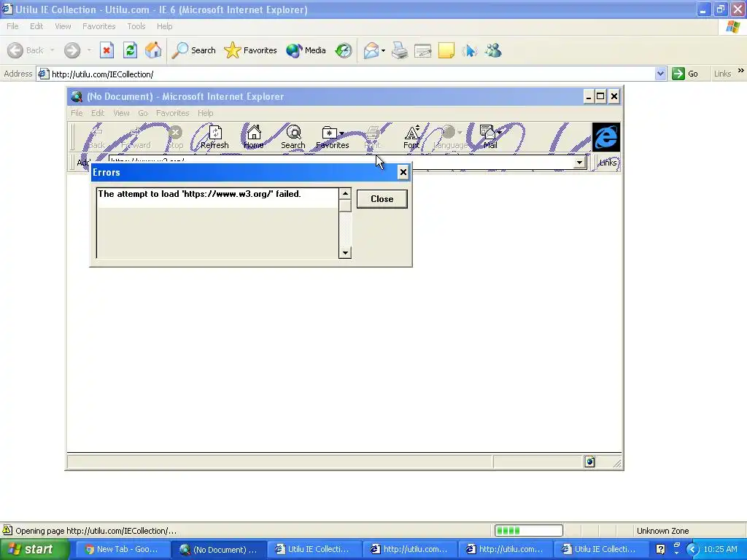Click the History icon in IE 6 toolbar

tap(344, 50)
